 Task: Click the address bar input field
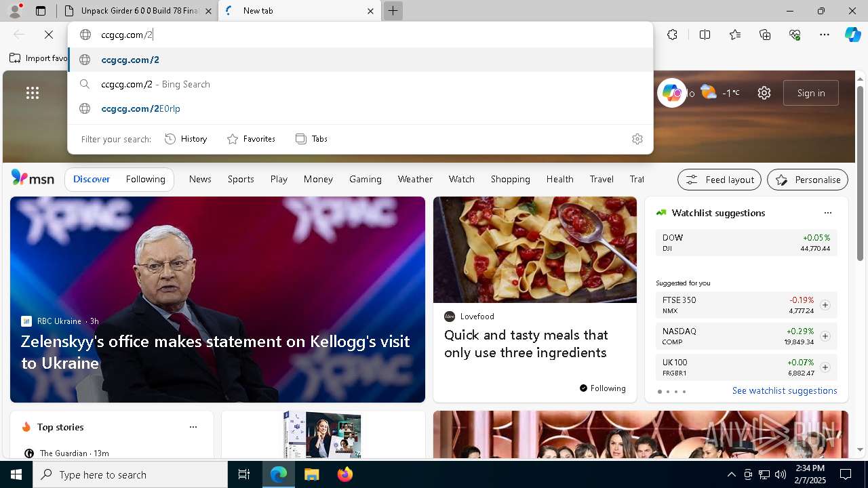[359, 35]
